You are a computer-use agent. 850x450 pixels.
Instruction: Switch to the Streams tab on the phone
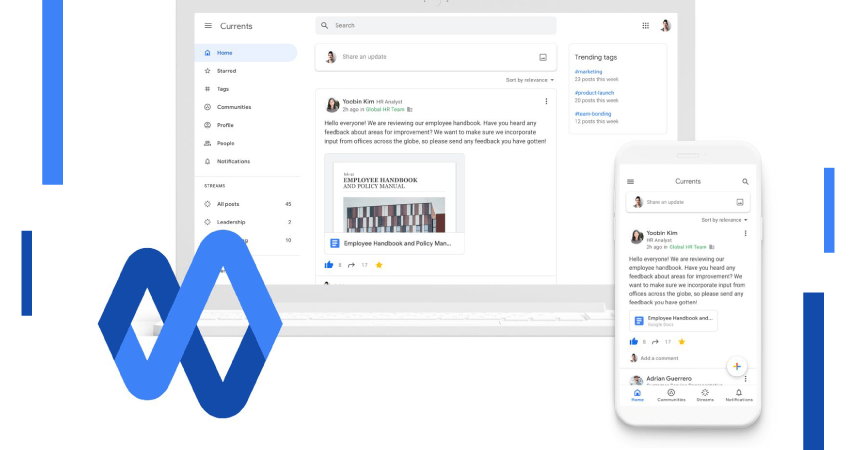(x=705, y=394)
